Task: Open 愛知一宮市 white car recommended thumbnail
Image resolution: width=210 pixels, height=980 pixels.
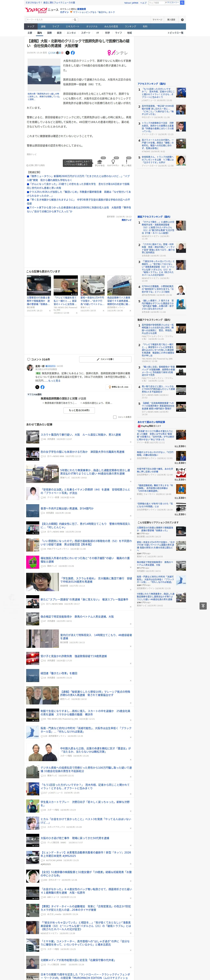Action: (93, 285)
